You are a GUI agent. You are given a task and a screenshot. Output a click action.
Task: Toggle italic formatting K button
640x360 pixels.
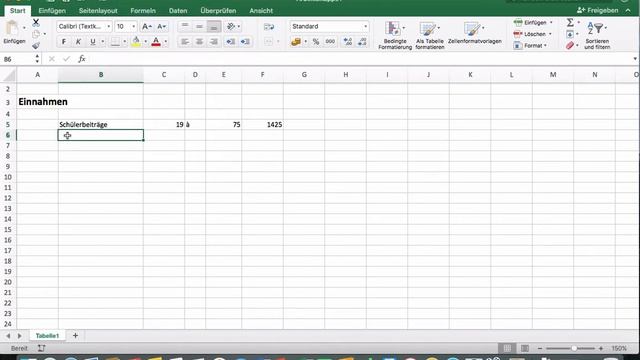78,42
